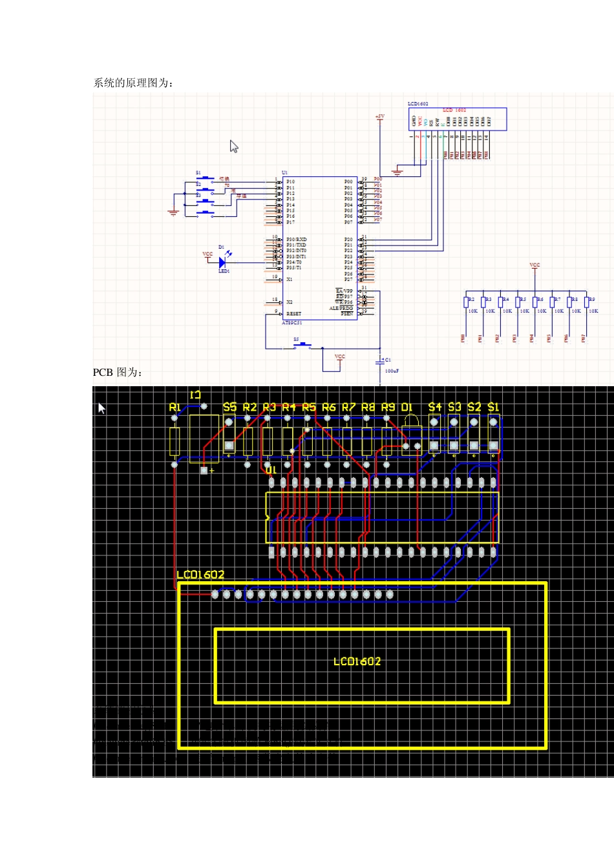This screenshot has height=868, width=614.
Task: Click the yellow LCD1602 label inside PCB display
Action: point(357,661)
